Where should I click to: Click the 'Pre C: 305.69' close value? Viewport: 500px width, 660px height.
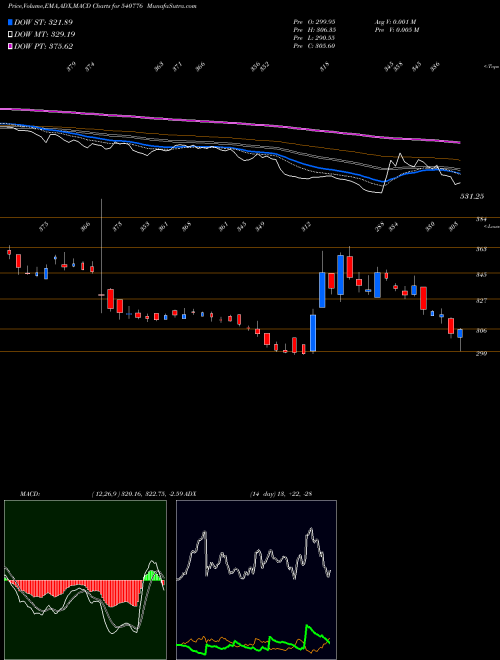click(314, 46)
